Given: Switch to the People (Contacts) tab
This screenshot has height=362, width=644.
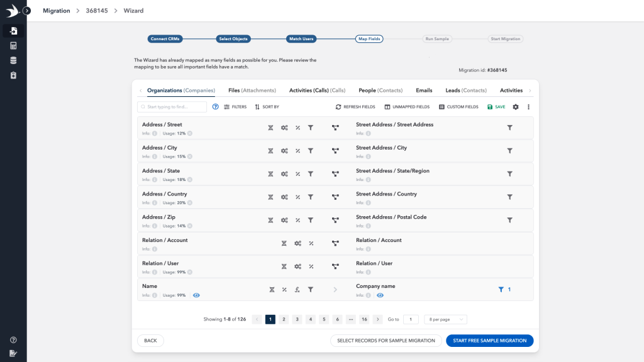Looking at the screenshot, I should coord(380,90).
